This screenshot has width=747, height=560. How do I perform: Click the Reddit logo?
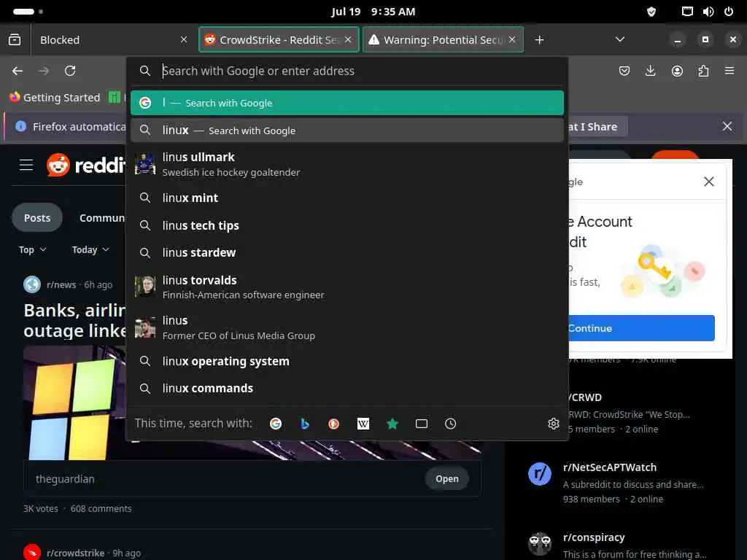coord(86,166)
